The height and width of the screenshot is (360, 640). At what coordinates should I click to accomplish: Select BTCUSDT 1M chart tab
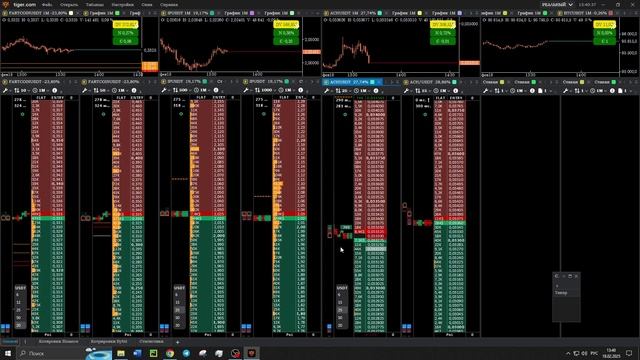click(x=585, y=13)
